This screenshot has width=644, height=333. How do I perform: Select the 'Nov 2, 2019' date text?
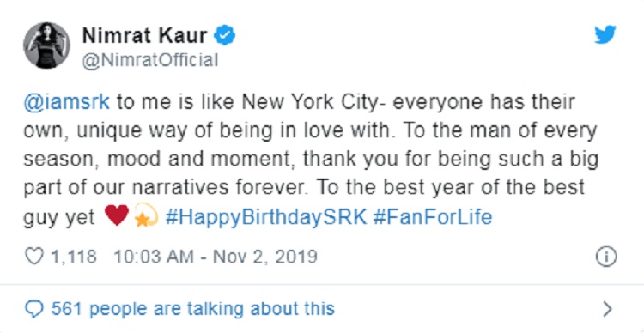coord(265,257)
